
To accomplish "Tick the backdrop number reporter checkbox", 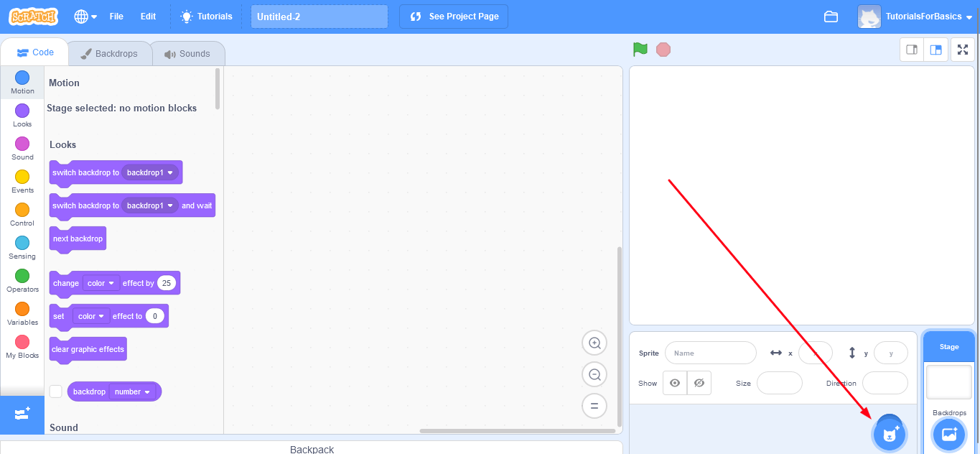I will coord(56,392).
